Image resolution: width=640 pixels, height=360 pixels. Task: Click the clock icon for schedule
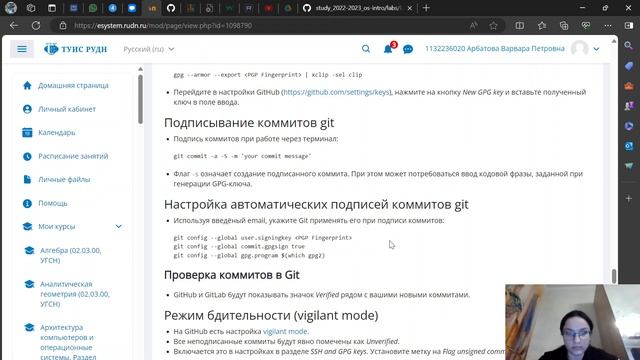point(27,156)
